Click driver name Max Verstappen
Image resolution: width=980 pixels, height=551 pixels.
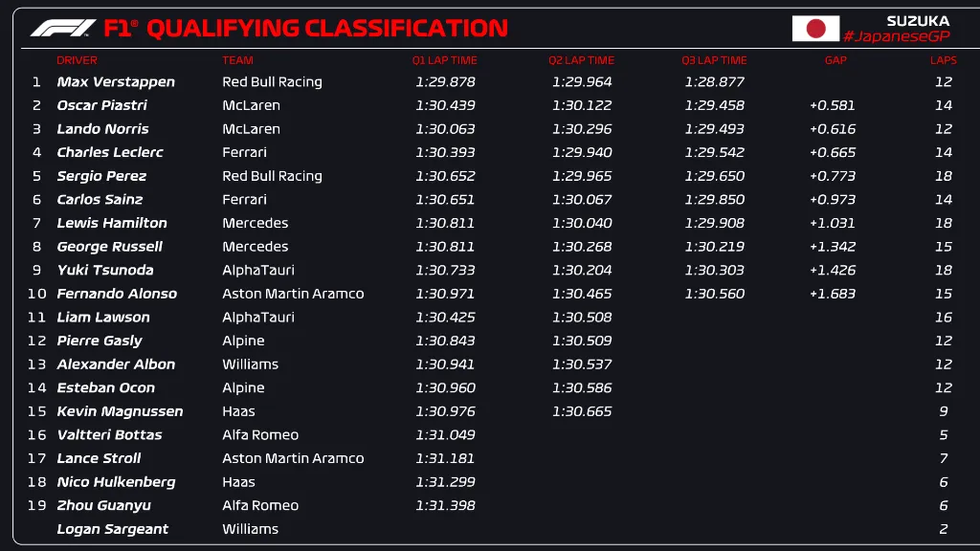point(116,82)
